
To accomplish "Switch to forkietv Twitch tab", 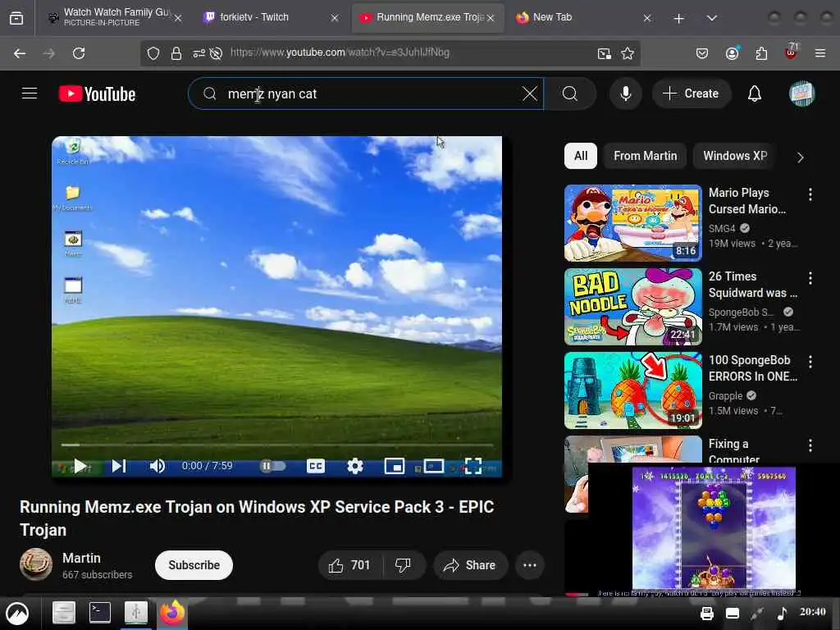I will click(270, 18).
